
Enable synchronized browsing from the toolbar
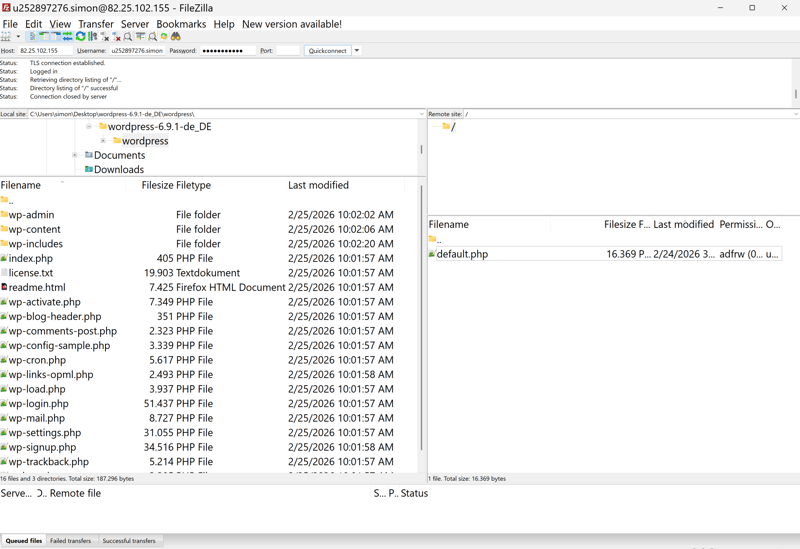(164, 37)
